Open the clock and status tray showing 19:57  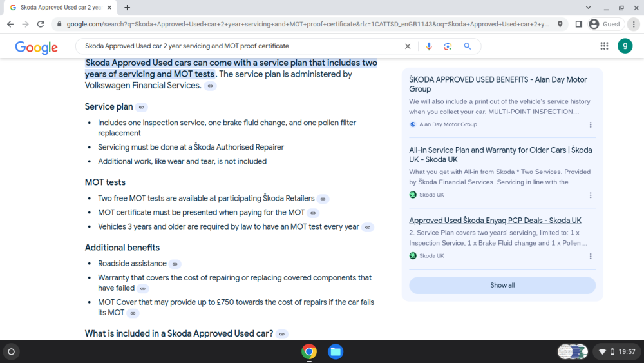[x=618, y=352]
